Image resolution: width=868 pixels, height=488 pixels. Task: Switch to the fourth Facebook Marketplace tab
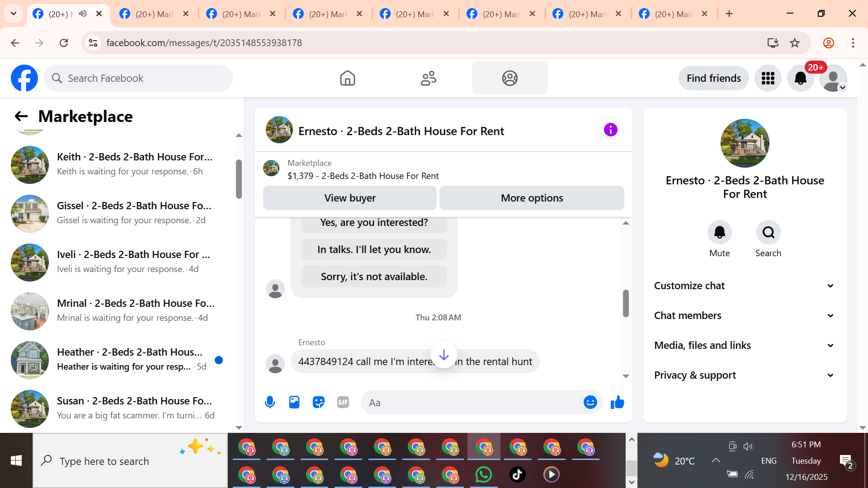328,14
